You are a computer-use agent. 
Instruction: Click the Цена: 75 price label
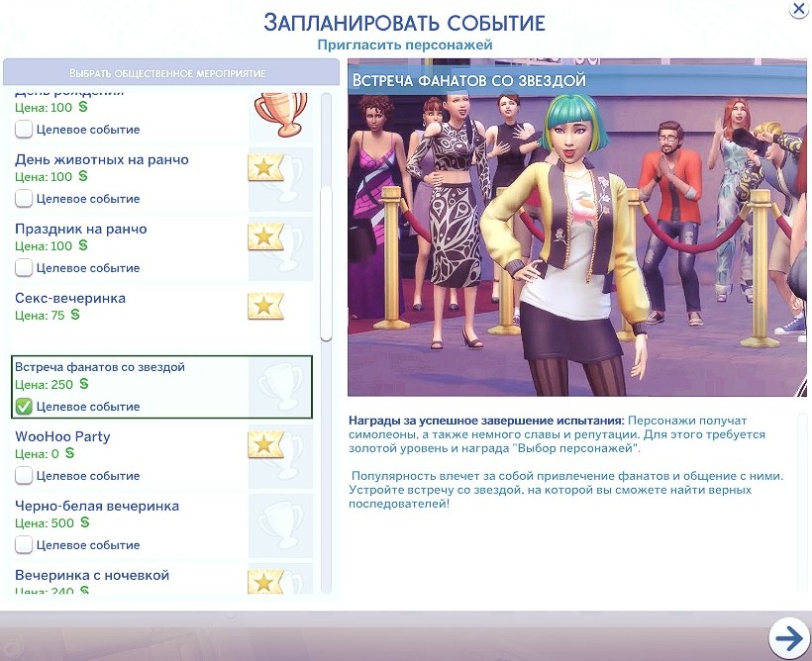click(40, 316)
